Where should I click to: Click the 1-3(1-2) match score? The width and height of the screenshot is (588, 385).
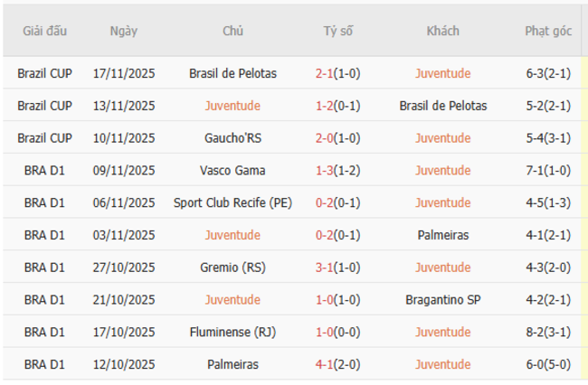click(x=338, y=170)
